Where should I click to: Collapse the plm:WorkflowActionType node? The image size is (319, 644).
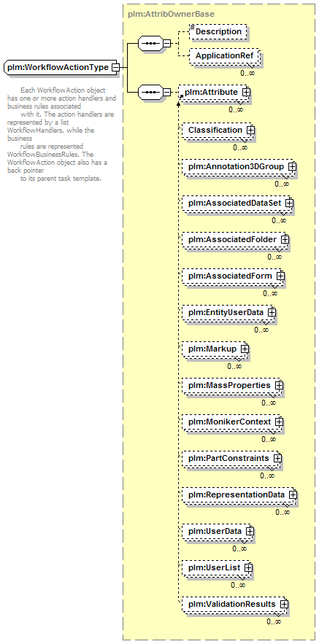pos(116,67)
